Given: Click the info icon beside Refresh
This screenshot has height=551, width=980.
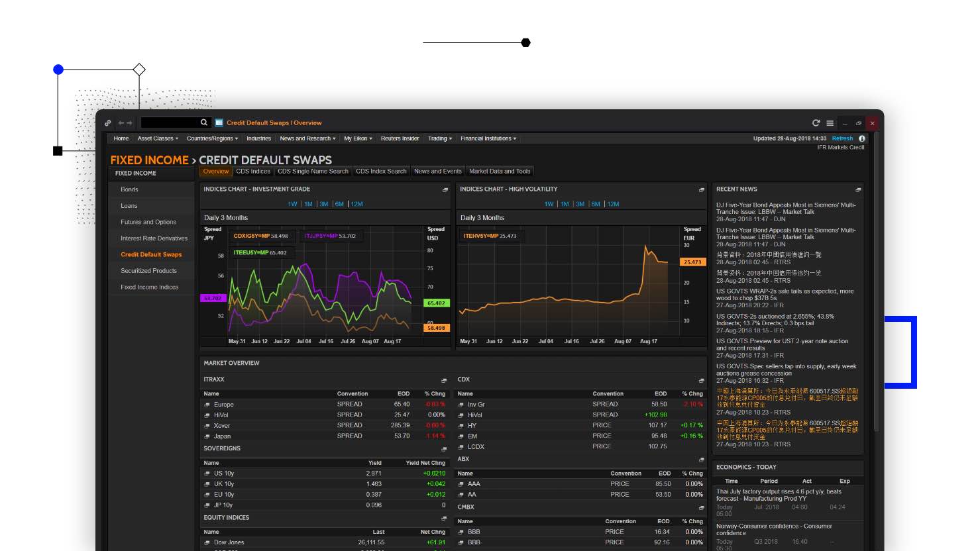Looking at the screenshot, I should coord(862,138).
